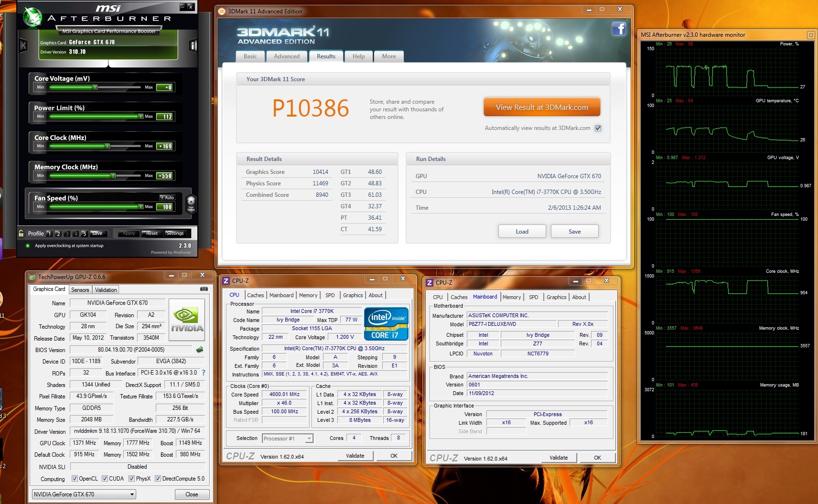The height and width of the screenshot is (504, 818).
Task: Open the GPU selection dropdown in GPU-Z
Action: [84, 494]
